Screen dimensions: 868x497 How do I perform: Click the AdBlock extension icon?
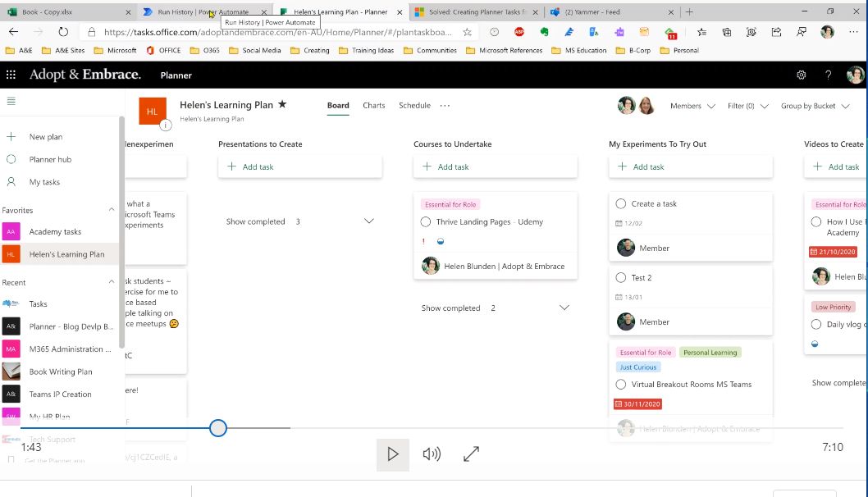pyautogui.click(x=519, y=32)
